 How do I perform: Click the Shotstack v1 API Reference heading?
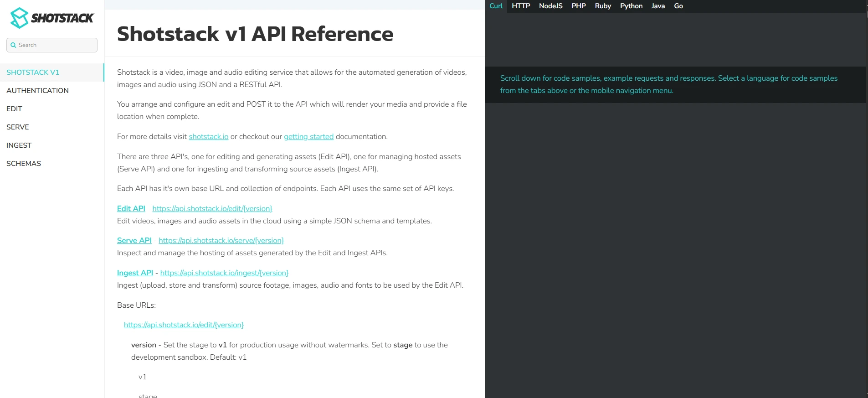click(x=255, y=34)
